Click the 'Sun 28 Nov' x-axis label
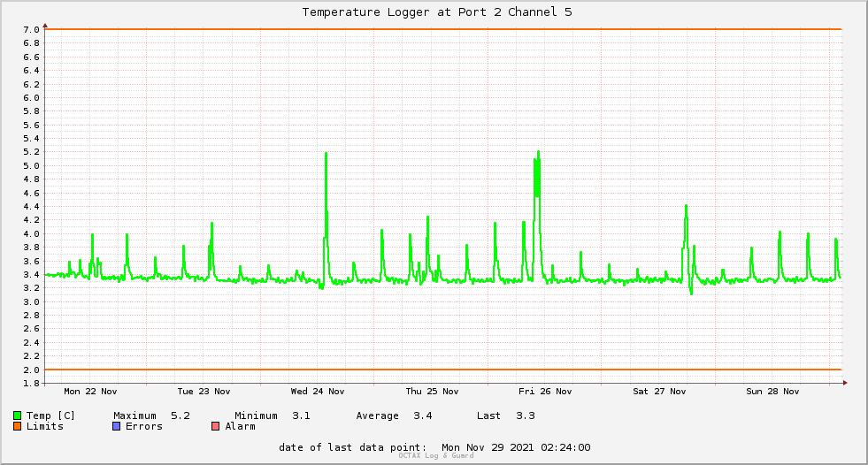This screenshot has width=868, height=465. pyautogui.click(x=772, y=392)
